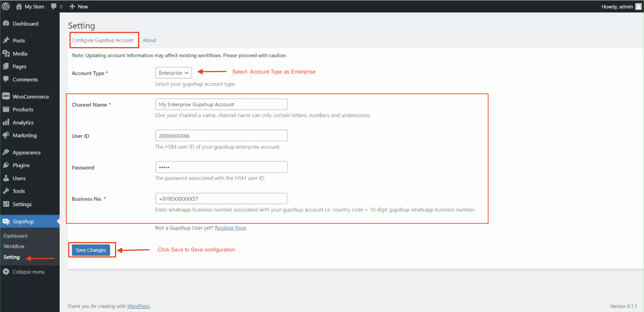The image size is (644, 312).
Task: Follow the Register Now link
Action: (x=230, y=228)
